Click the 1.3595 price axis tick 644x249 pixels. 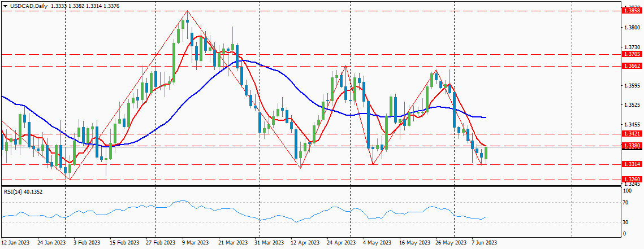pyautogui.click(x=631, y=86)
